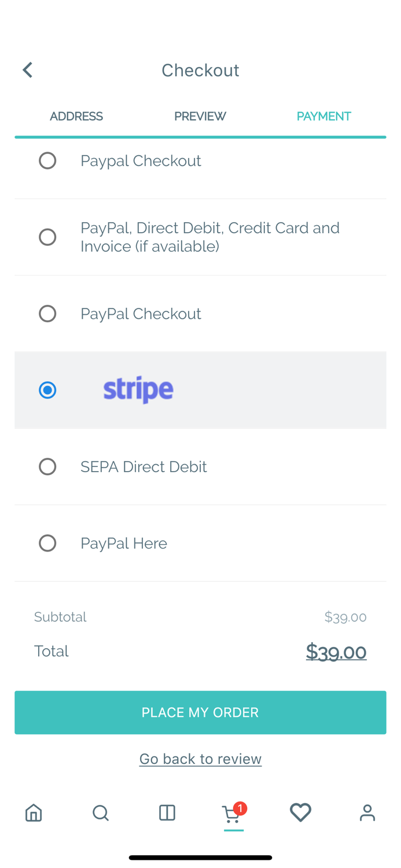Click the Go back to review link
The width and height of the screenshot is (401, 868).
pos(200,759)
